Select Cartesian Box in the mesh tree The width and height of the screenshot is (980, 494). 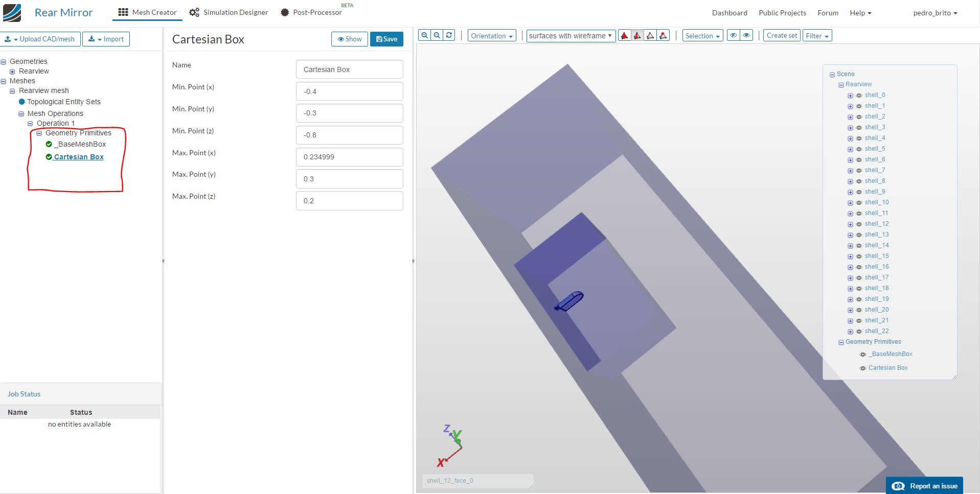coord(79,157)
